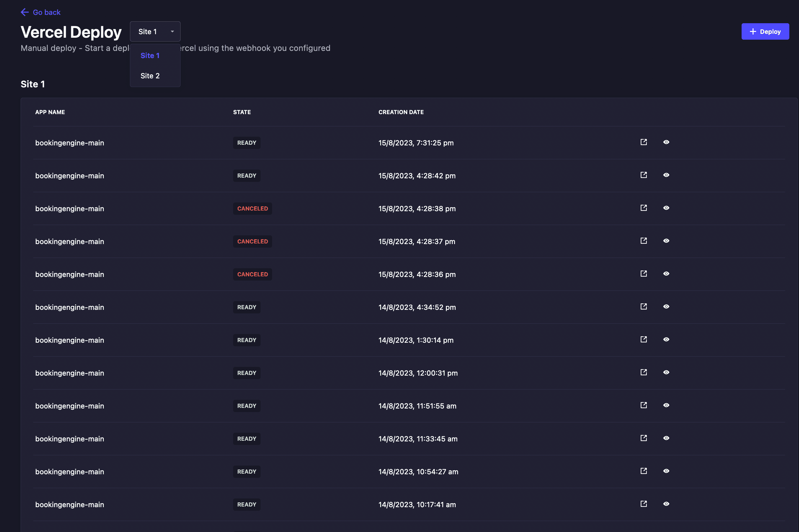Open external link for 4:28:36 pm deployment
799x532 pixels.
click(x=644, y=274)
